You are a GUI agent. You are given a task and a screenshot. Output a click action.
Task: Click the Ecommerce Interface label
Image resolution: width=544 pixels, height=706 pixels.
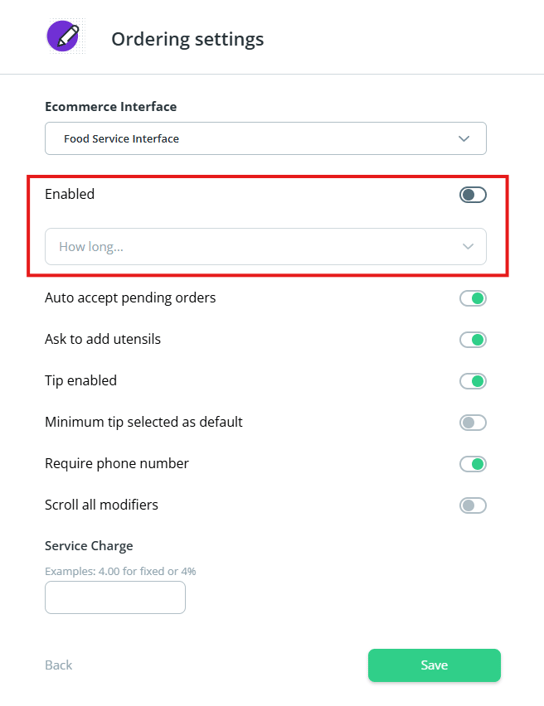(x=111, y=107)
